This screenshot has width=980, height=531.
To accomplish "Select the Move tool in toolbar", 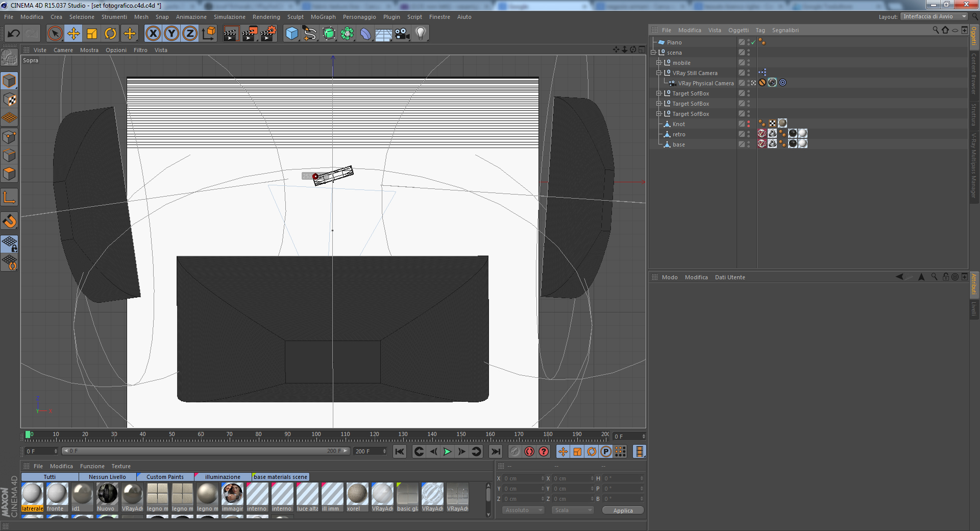I will pos(73,34).
